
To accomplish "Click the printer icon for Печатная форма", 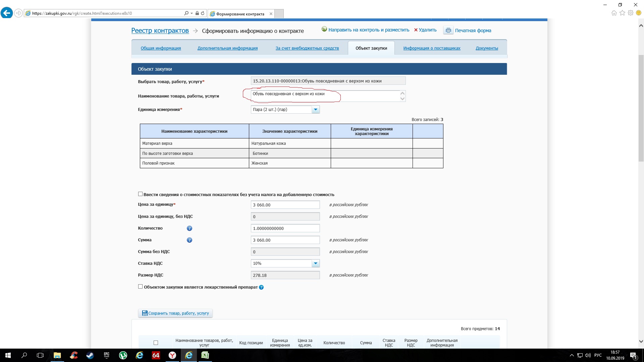I will [448, 31].
